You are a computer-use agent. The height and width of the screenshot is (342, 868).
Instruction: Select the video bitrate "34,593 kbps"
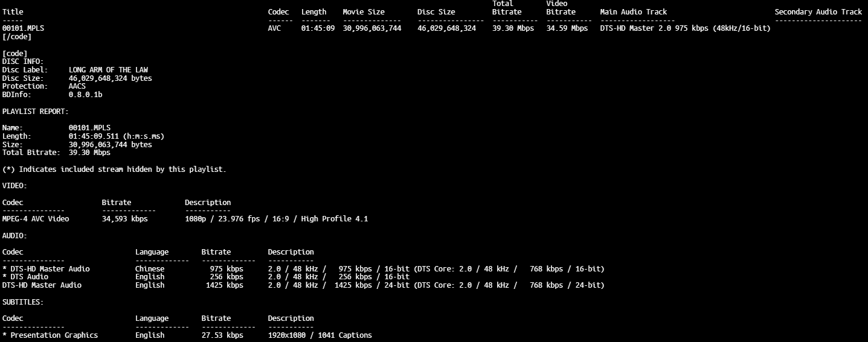(x=124, y=219)
